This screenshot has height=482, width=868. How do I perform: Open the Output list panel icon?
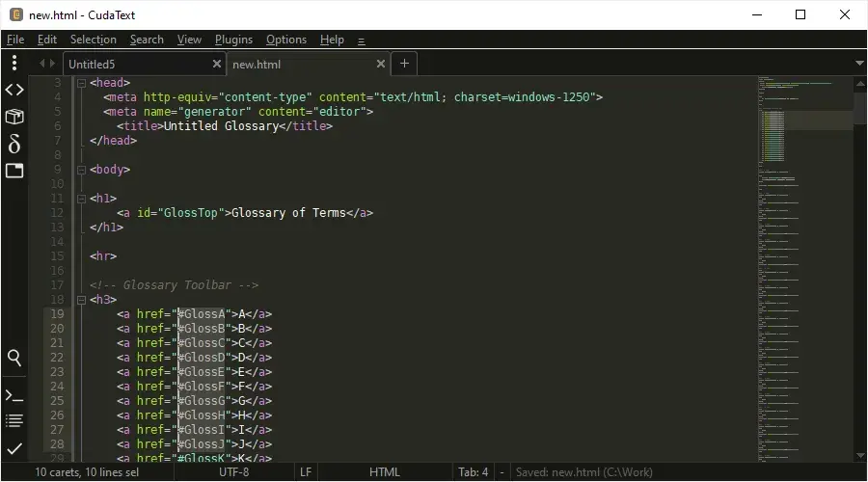[14, 421]
